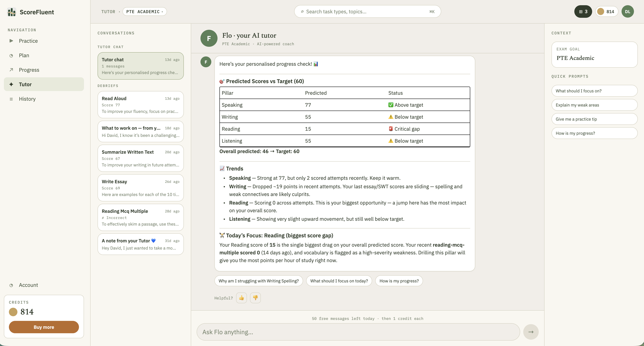This screenshot has width=644, height=346.
Task: Open the Reading Mcq Multiple debrief
Action: click(140, 217)
